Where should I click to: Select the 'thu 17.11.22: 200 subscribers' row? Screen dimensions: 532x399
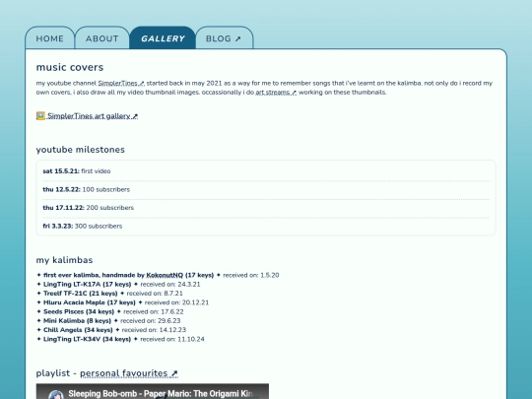coord(266,208)
